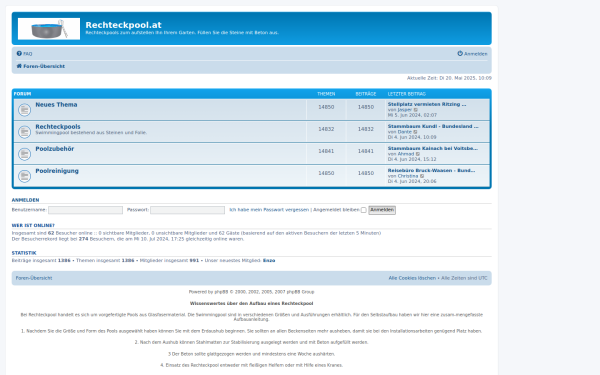Click the Anmelden submit button
The width and height of the screenshot is (600, 375).
382,210
